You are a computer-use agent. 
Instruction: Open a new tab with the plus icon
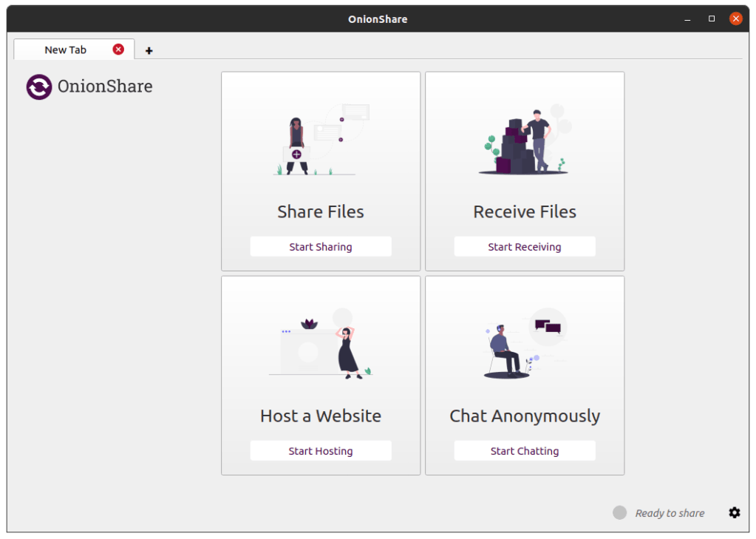point(149,50)
